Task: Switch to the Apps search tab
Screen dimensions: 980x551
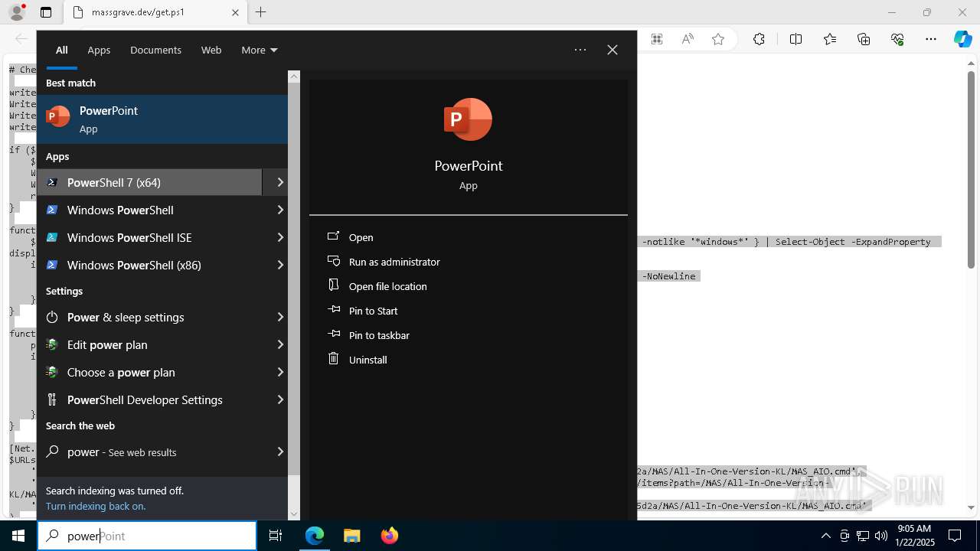Action: click(99, 50)
